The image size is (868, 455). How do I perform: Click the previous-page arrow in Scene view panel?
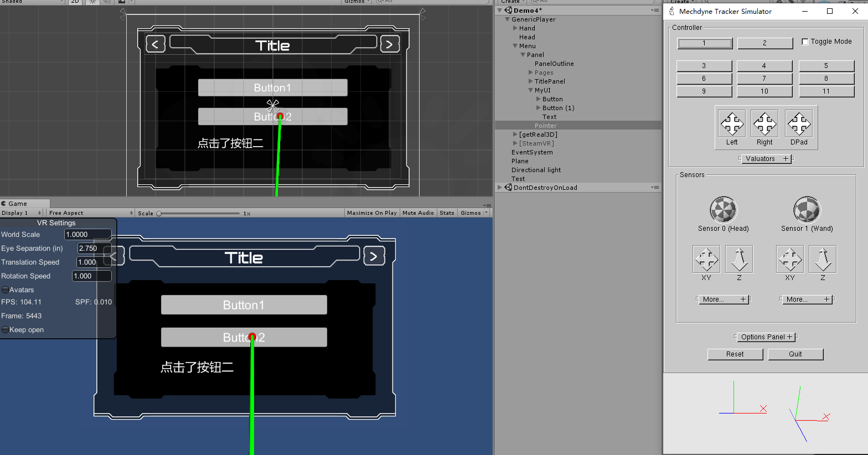[156, 45]
